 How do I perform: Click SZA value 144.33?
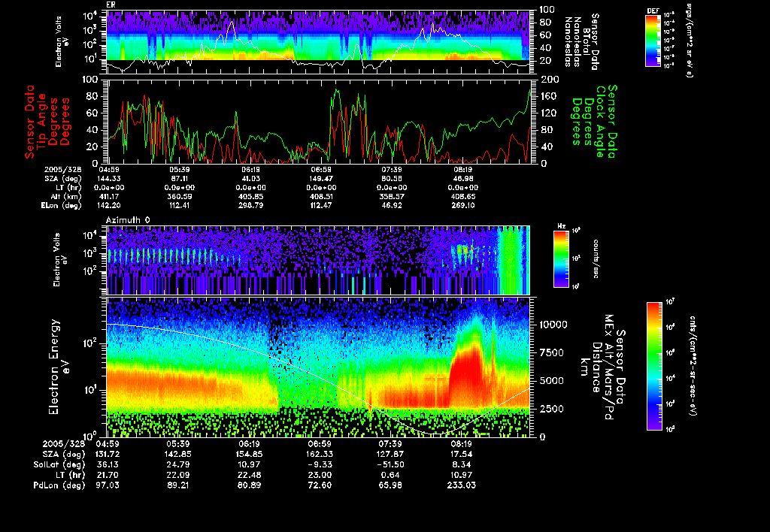coord(109,179)
